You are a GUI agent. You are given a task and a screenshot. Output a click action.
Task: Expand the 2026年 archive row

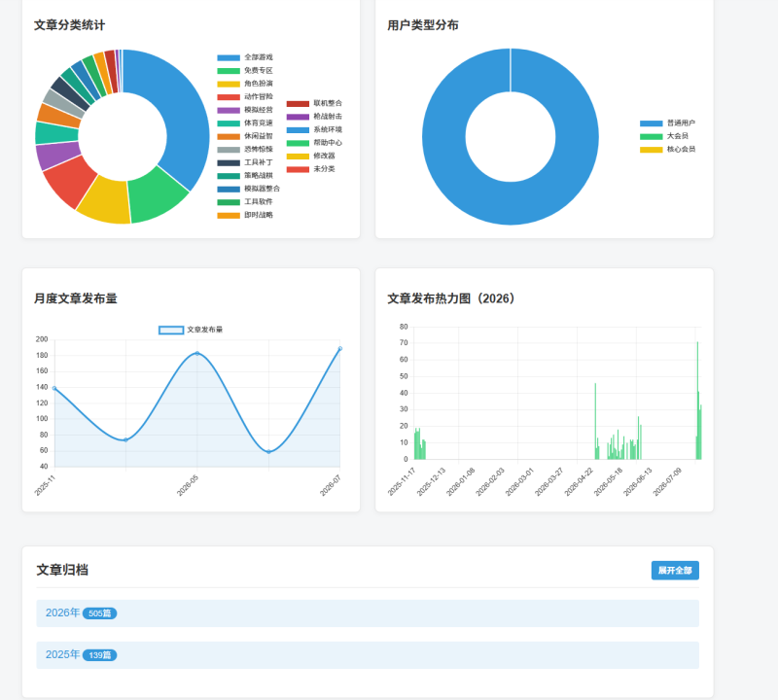click(368, 613)
